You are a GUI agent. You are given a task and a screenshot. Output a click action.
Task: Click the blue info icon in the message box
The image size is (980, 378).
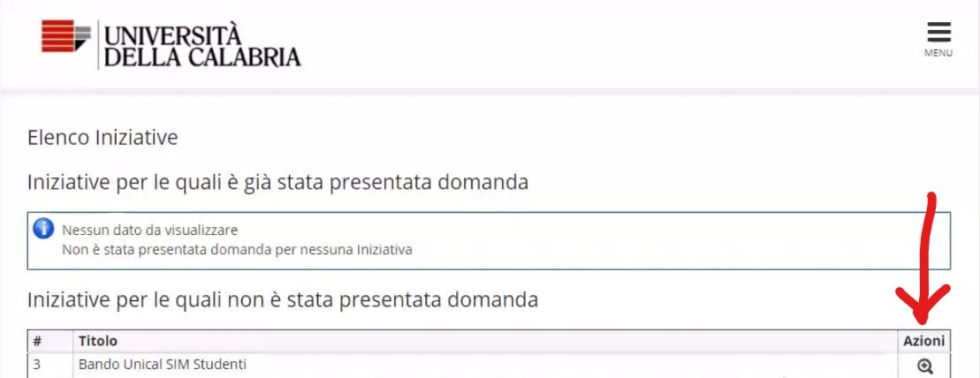[43, 230]
